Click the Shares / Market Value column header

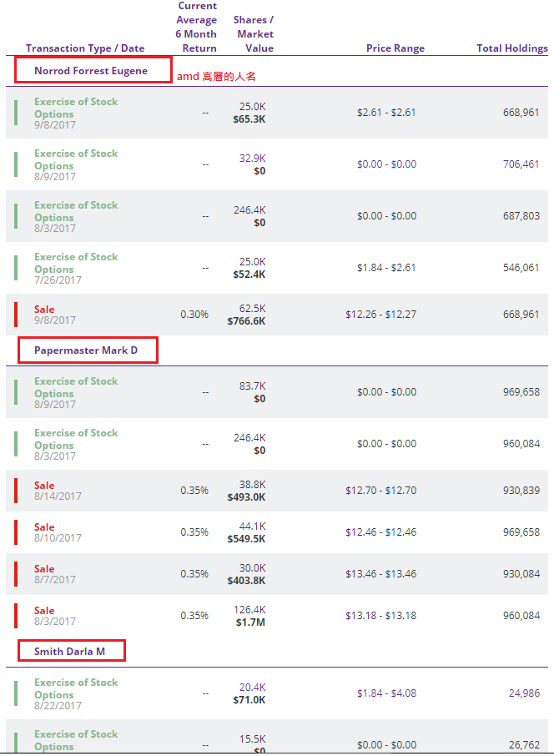254,34
